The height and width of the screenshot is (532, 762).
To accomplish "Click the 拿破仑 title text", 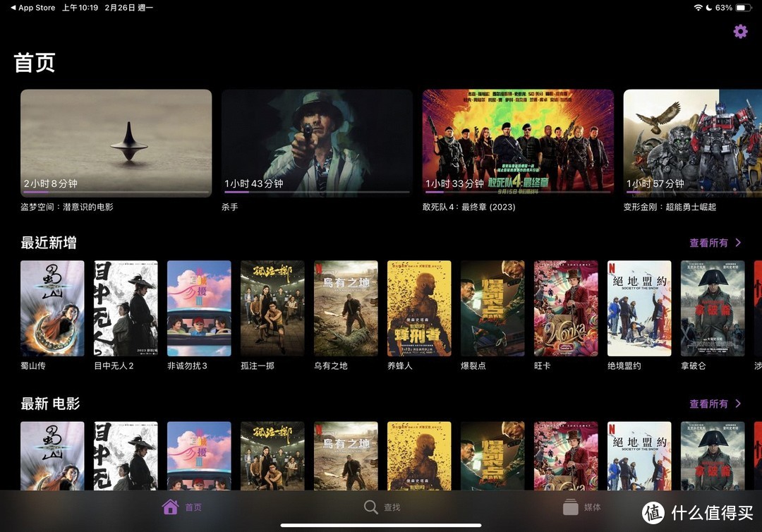I will point(694,366).
